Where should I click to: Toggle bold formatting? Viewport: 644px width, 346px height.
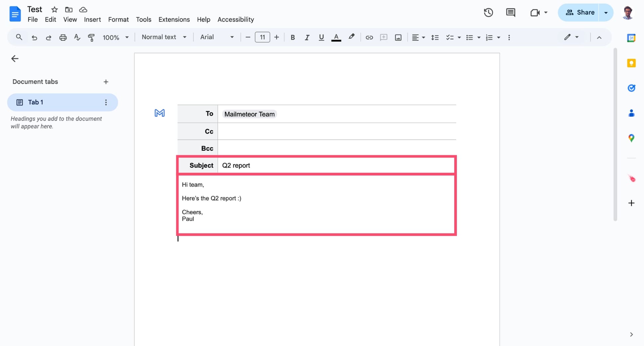[x=292, y=37]
